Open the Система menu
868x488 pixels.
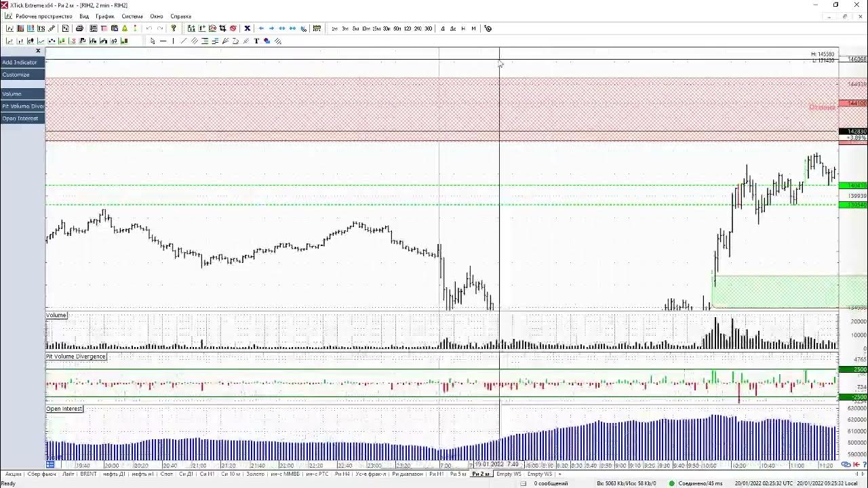point(132,16)
